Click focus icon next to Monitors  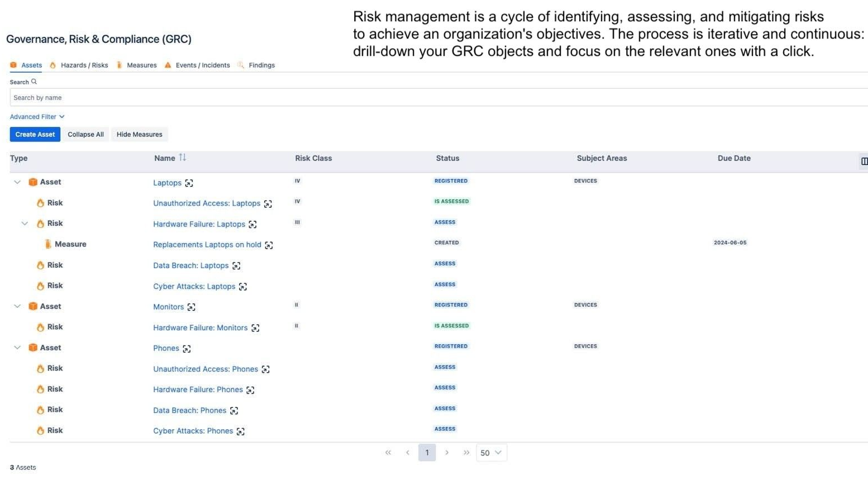coord(192,307)
